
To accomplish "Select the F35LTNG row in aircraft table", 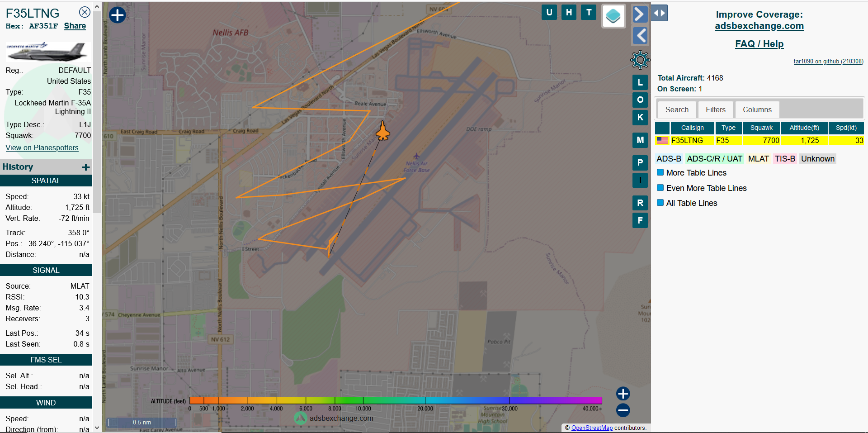I will pos(759,140).
